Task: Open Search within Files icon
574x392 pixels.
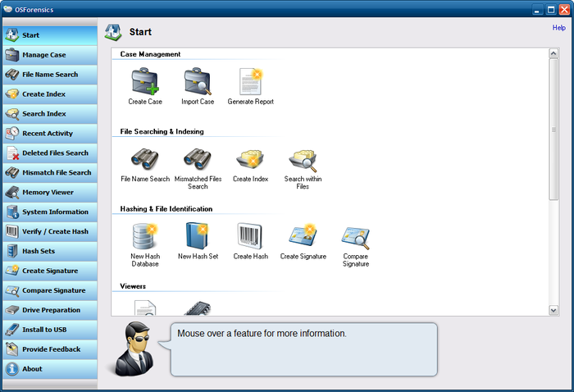Action: tap(303, 160)
